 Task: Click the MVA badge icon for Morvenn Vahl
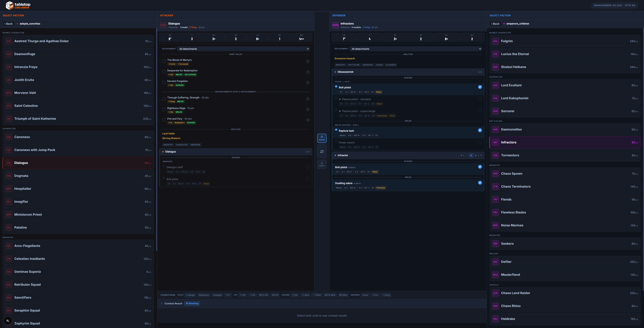[x=9, y=93]
